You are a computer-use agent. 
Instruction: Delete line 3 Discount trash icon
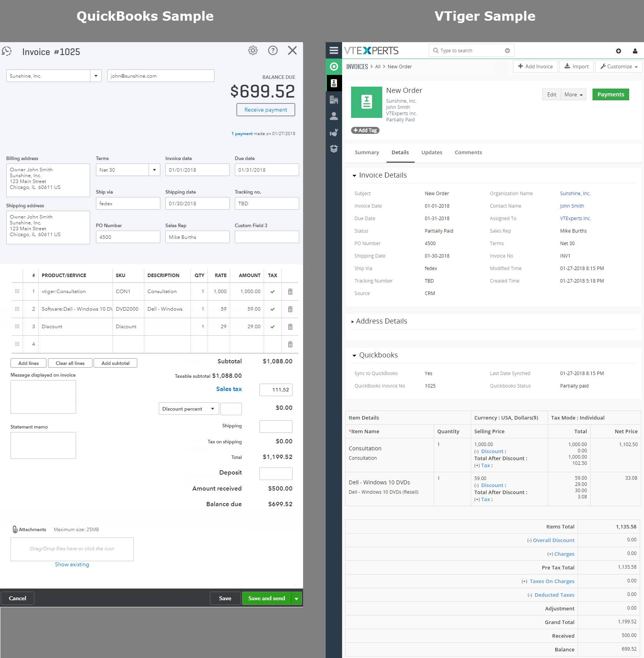290,327
